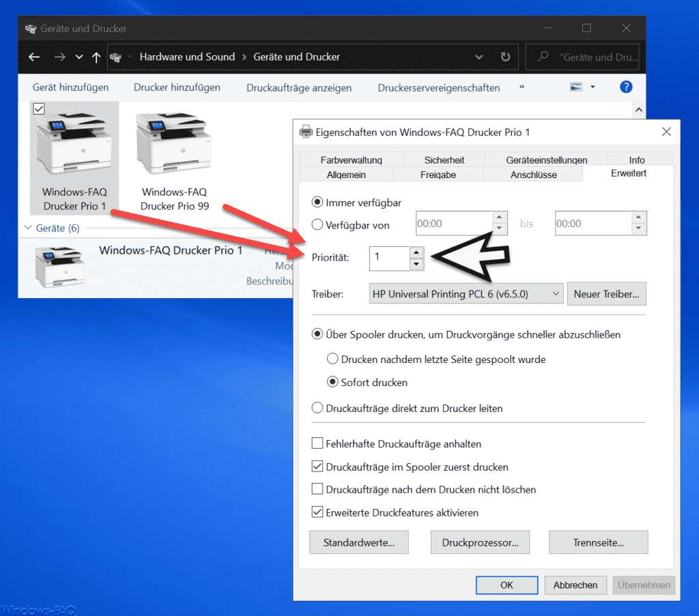
Task: Click the devices icon in the address bar
Action: tap(115, 57)
